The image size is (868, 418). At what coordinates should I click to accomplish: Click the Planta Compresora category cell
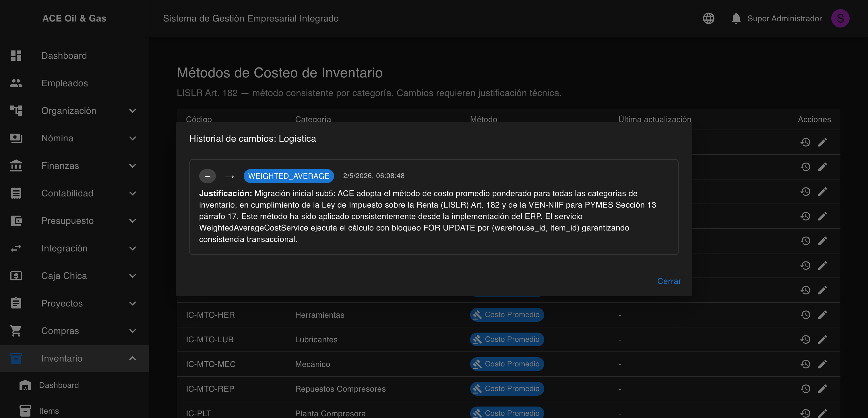pyautogui.click(x=330, y=413)
